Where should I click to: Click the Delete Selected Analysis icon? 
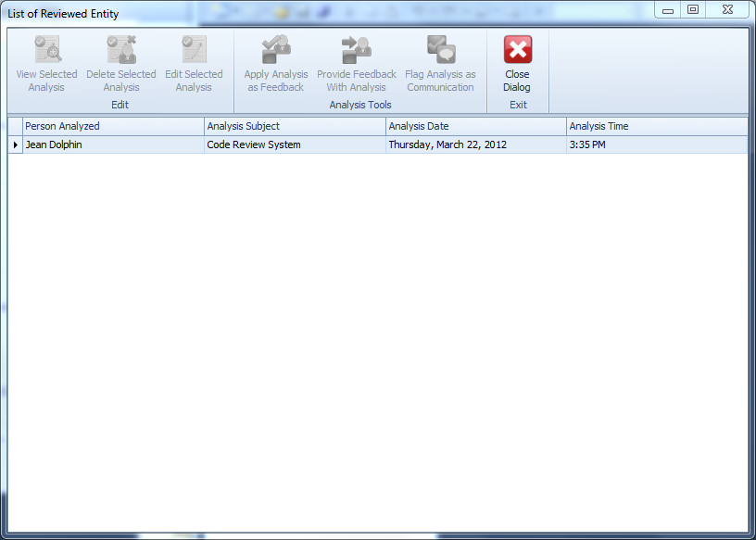point(121,49)
